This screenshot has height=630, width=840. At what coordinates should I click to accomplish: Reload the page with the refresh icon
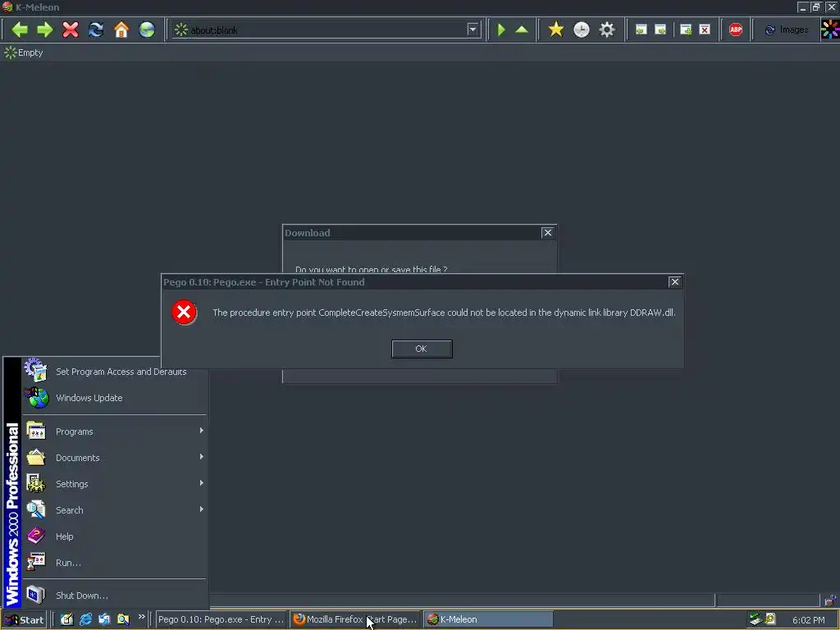(x=96, y=30)
